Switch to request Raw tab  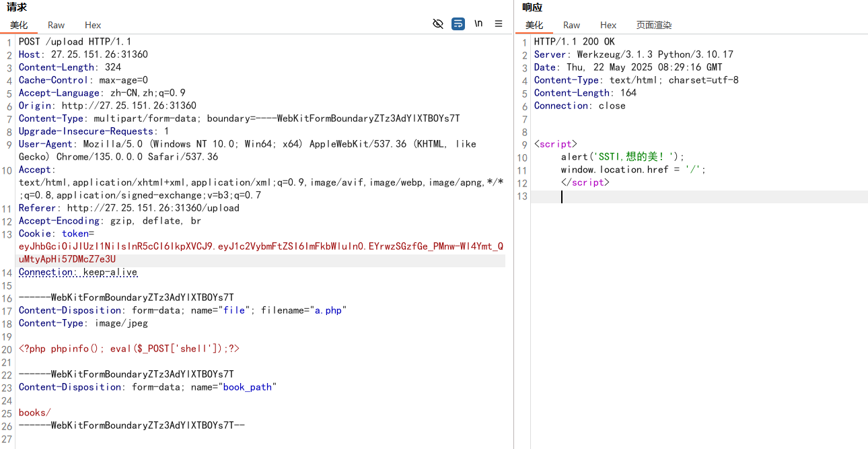pos(57,25)
